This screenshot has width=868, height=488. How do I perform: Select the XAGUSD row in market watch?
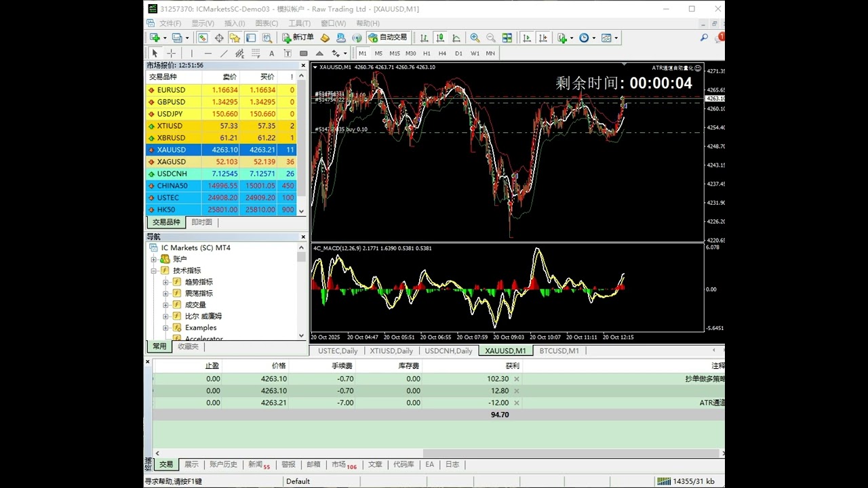221,162
